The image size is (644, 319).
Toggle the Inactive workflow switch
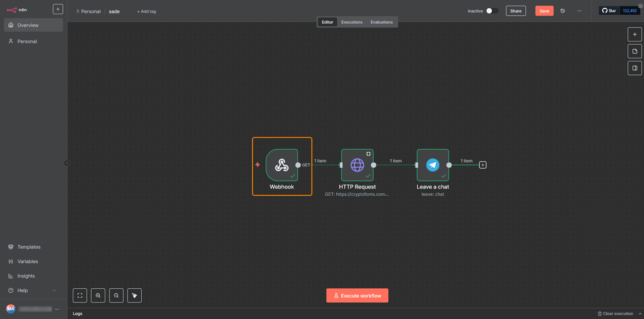click(492, 11)
